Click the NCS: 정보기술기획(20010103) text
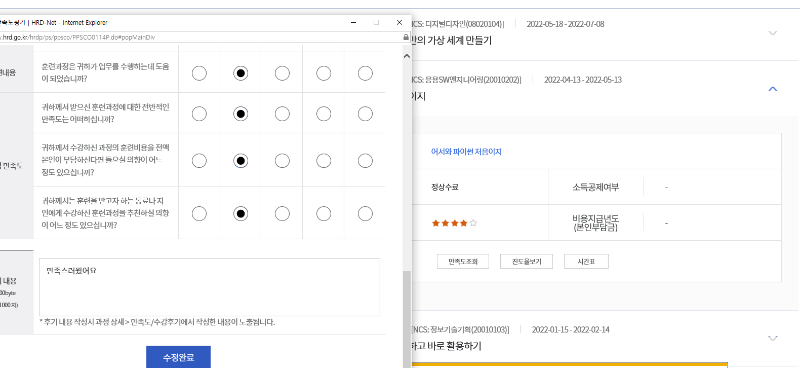Screen dimensions: 800x368 (460, 329)
